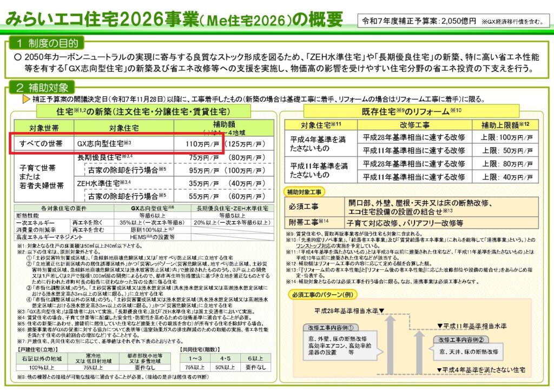Click the 補助対象工事 yellow label
The width and height of the screenshot is (554, 392).
[x=305, y=192]
